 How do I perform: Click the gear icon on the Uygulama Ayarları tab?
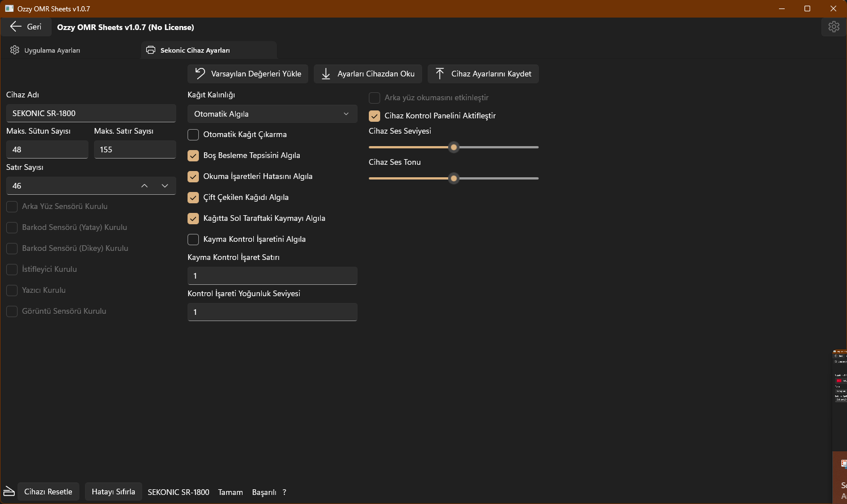coord(15,50)
